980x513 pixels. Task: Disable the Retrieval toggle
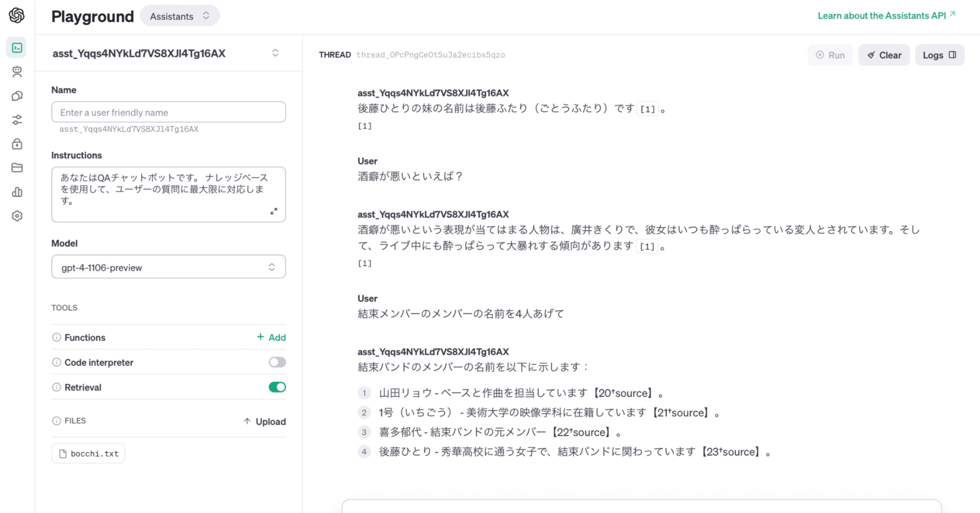277,387
